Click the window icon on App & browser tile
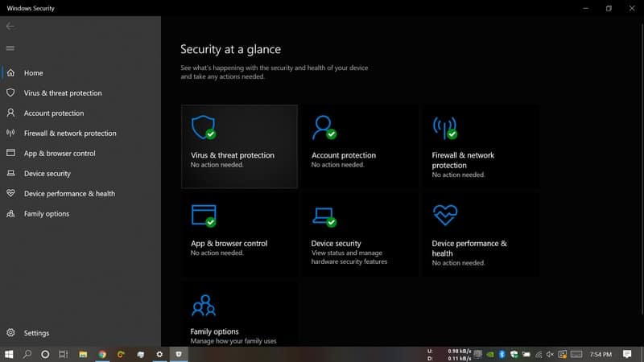 (x=204, y=216)
